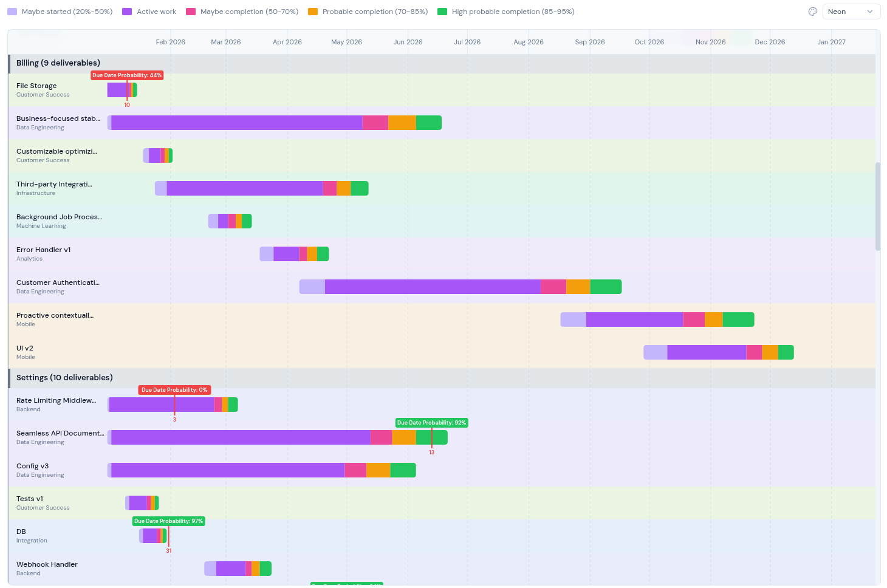Click the "Due Date Probability: 0%" badge
The width and height of the screenshot is (887, 588).
[x=174, y=389]
